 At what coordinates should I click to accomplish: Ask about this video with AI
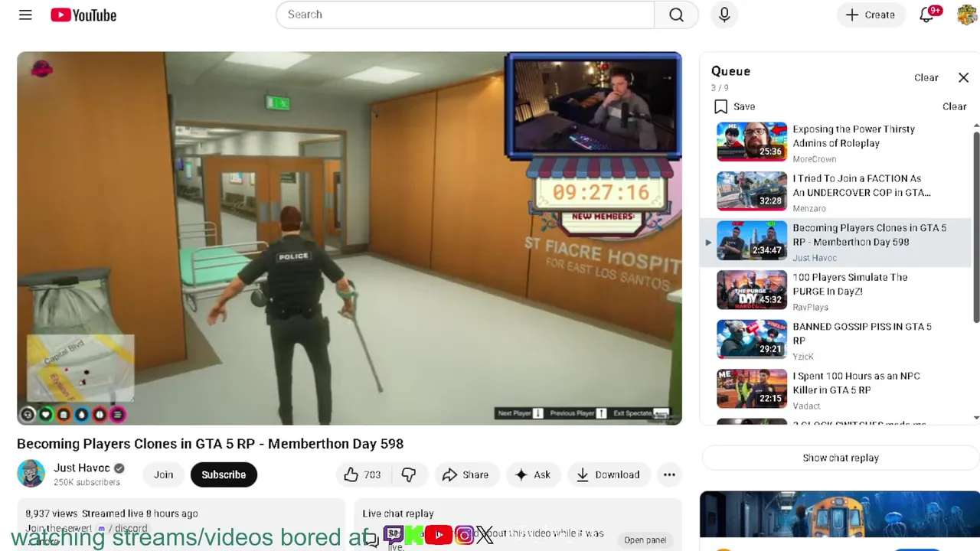pos(533,474)
